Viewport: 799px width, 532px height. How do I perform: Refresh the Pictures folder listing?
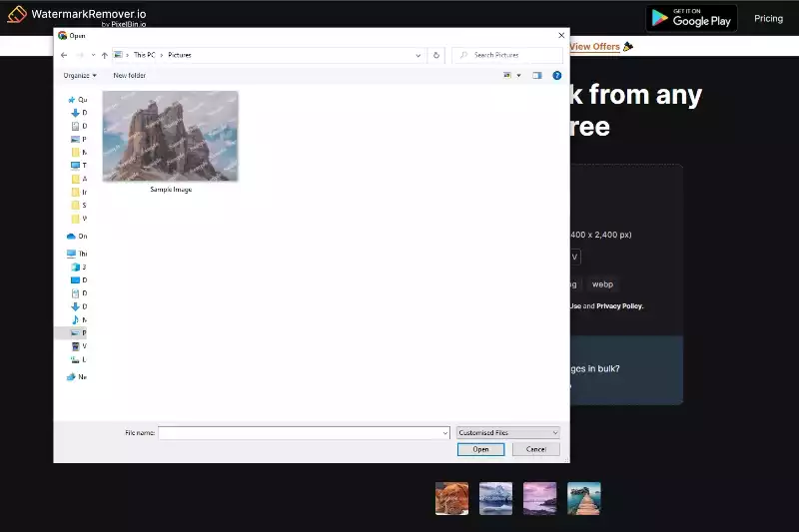(436, 55)
